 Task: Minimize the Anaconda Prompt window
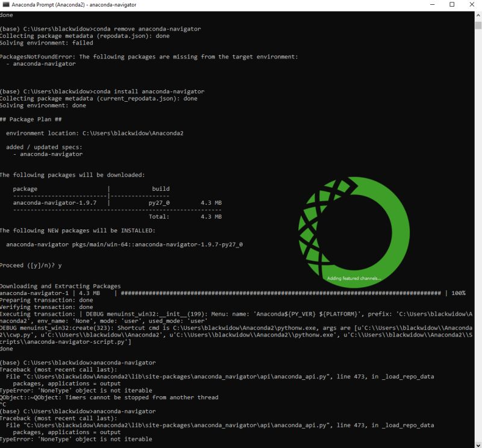[x=432, y=5]
